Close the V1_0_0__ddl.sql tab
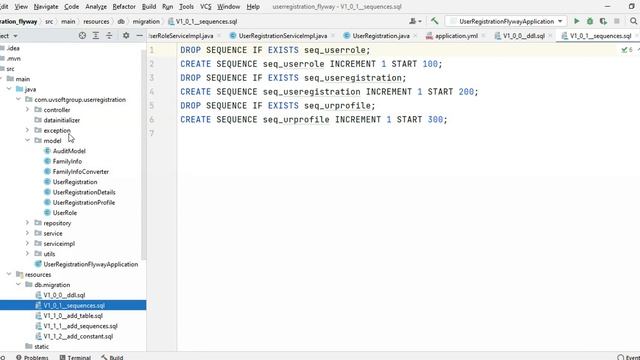Image resolution: width=640 pixels, height=360 pixels. pyautogui.click(x=551, y=36)
